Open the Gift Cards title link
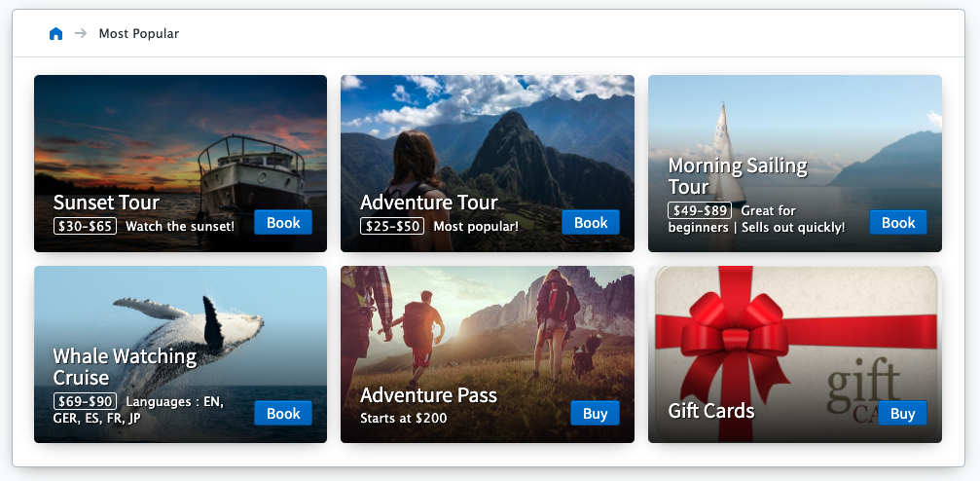Viewport: 980px width, 481px height. (710, 411)
